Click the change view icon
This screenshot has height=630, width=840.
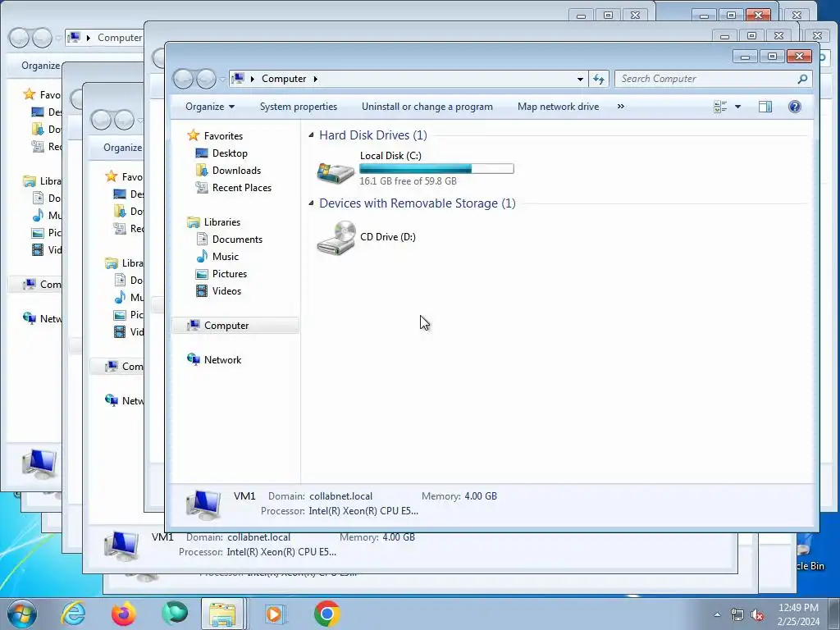[720, 107]
